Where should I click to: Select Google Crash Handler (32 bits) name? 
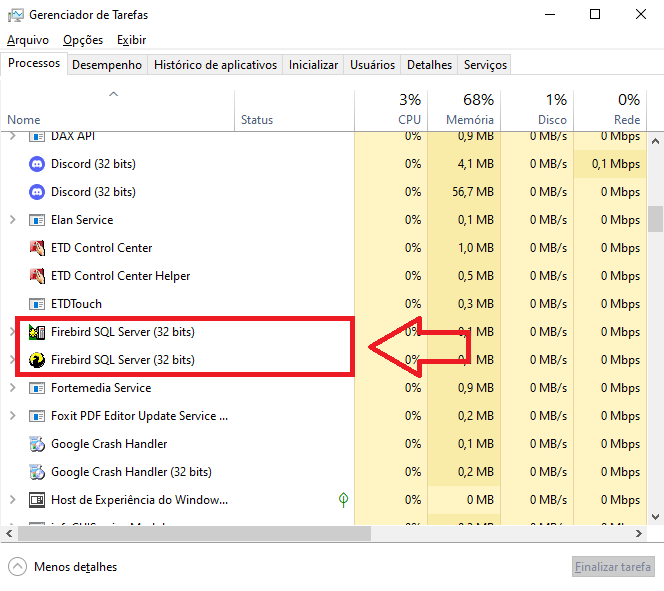[x=131, y=472]
